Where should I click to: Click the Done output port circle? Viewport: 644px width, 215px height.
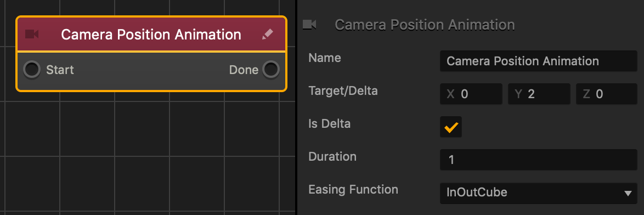click(x=270, y=69)
